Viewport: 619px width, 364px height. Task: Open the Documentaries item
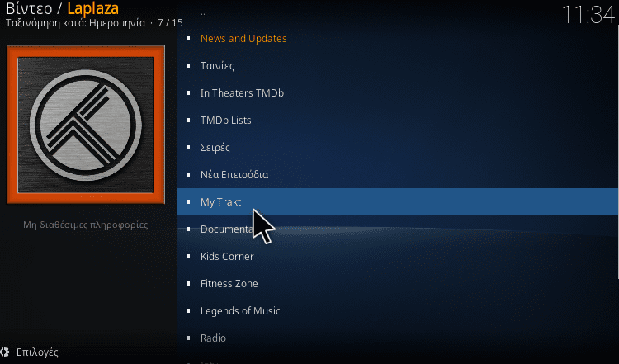(398, 229)
